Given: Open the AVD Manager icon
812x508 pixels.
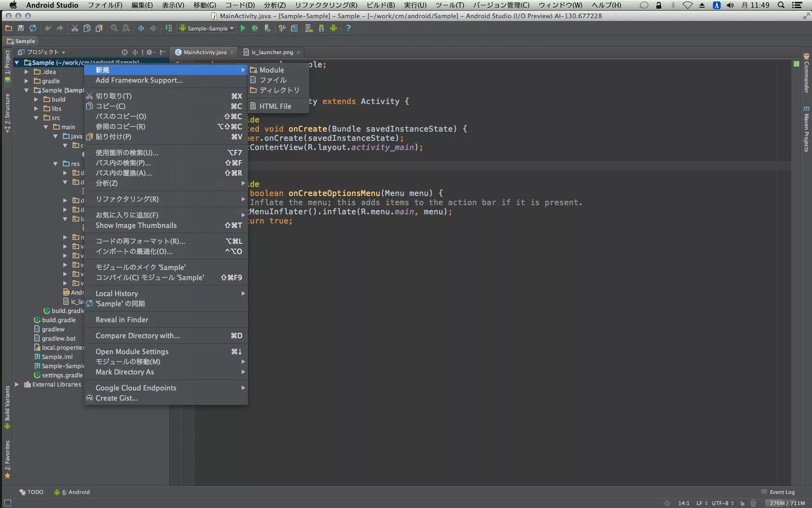Looking at the screenshot, I should click(309, 29).
